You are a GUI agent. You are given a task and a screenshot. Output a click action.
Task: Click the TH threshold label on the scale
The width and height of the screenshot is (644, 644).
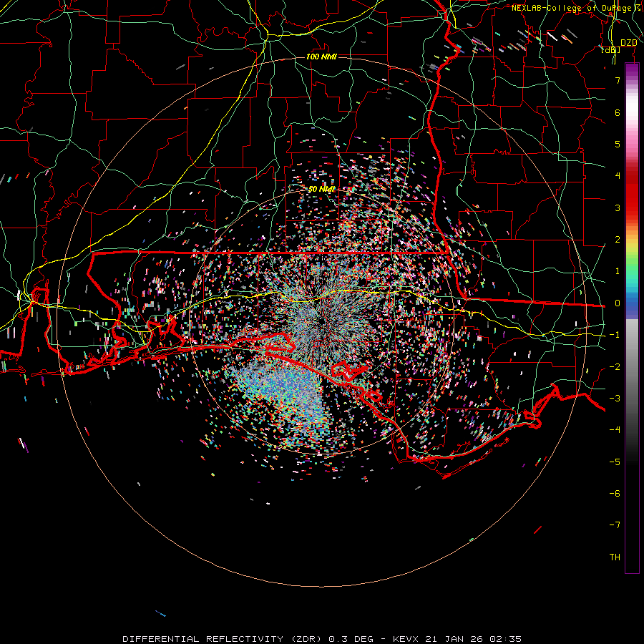[615, 557]
